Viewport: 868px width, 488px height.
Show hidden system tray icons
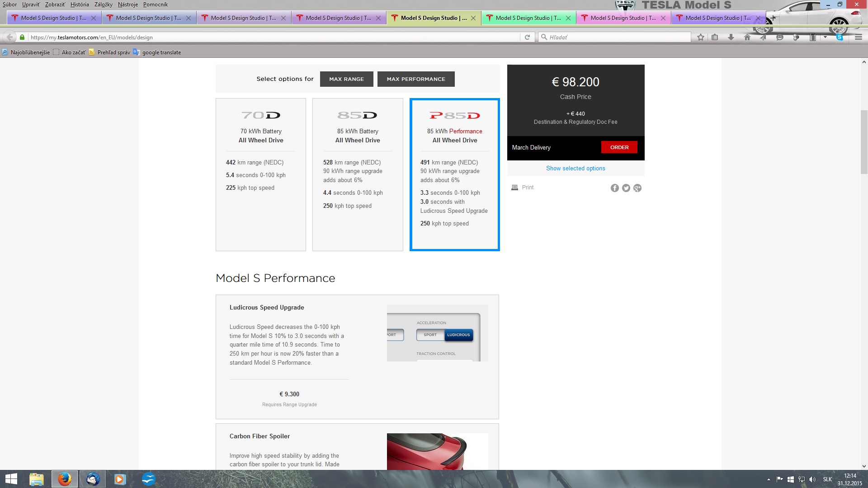click(769, 479)
